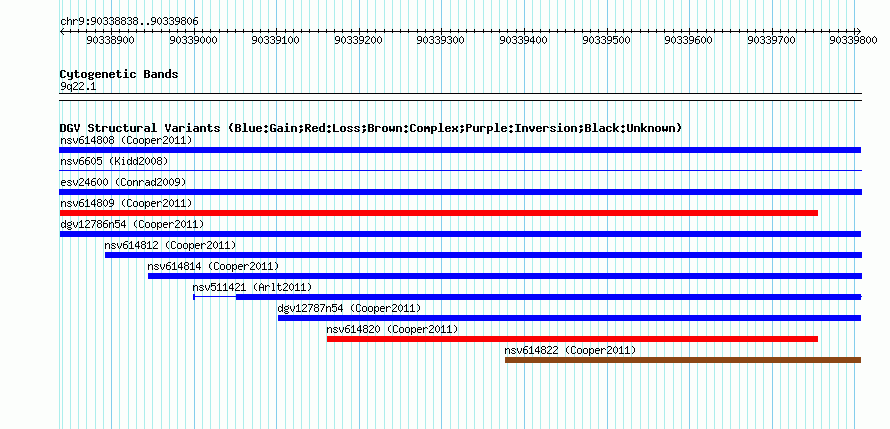Select the thin nsv6605 variant line

tap(460, 170)
